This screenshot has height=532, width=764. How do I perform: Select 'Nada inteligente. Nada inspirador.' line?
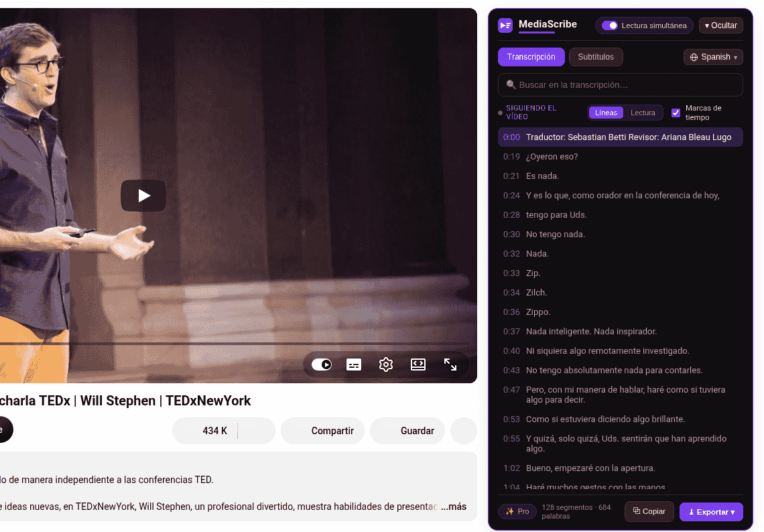coord(621,332)
